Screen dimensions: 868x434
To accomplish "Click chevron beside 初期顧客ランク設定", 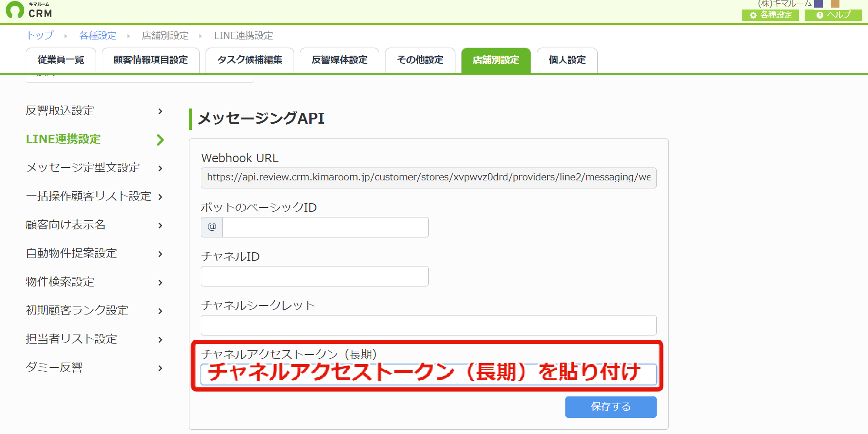I will coord(160,311).
